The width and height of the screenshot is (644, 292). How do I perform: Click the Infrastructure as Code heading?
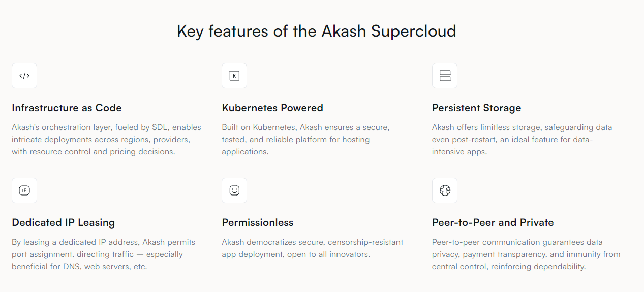tap(67, 108)
